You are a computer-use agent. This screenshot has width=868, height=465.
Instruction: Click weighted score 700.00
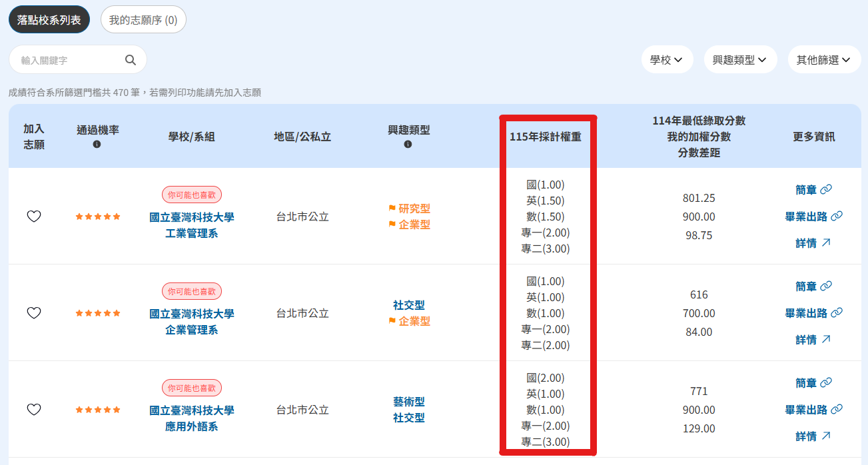pos(699,313)
